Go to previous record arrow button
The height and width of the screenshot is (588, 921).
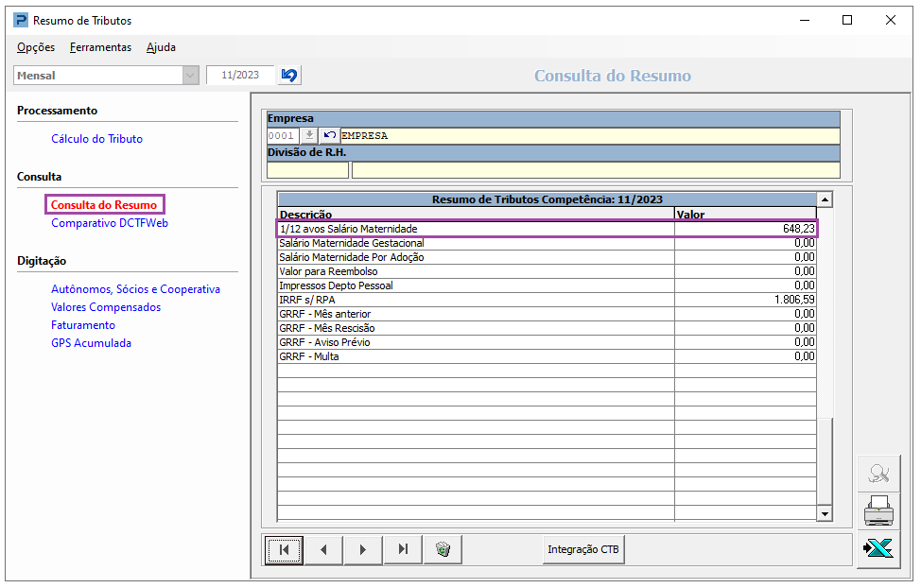pyautogui.click(x=323, y=550)
